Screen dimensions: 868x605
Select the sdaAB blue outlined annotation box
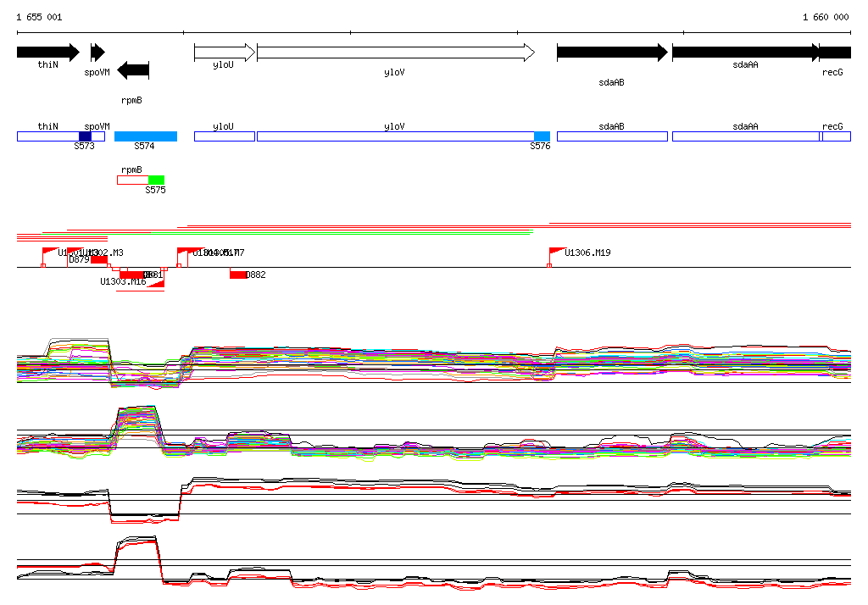click(x=611, y=136)
